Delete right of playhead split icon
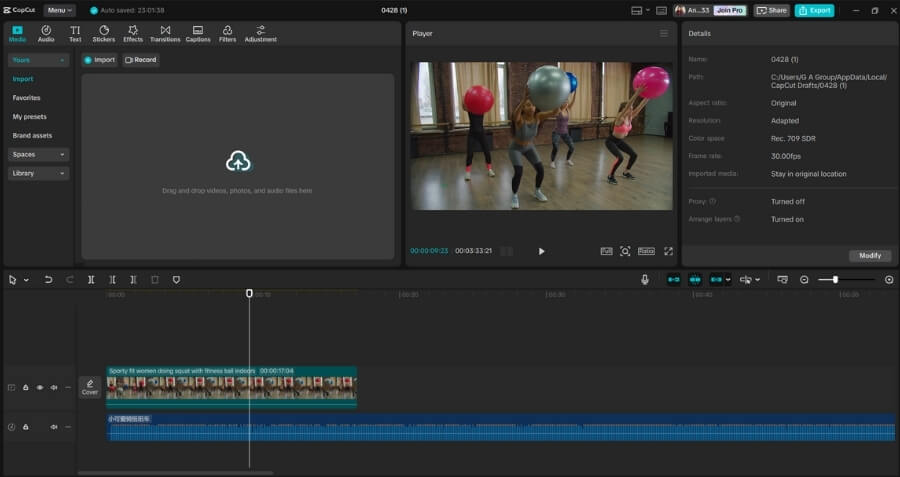Screen dimensions: 900x477 [x=133, y=280]
